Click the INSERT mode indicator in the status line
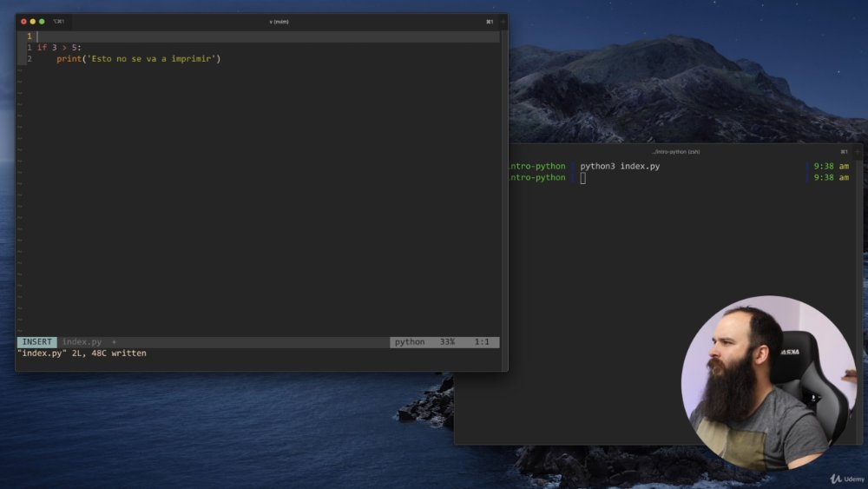Screen dimensions: 868x489 (37, 342)
